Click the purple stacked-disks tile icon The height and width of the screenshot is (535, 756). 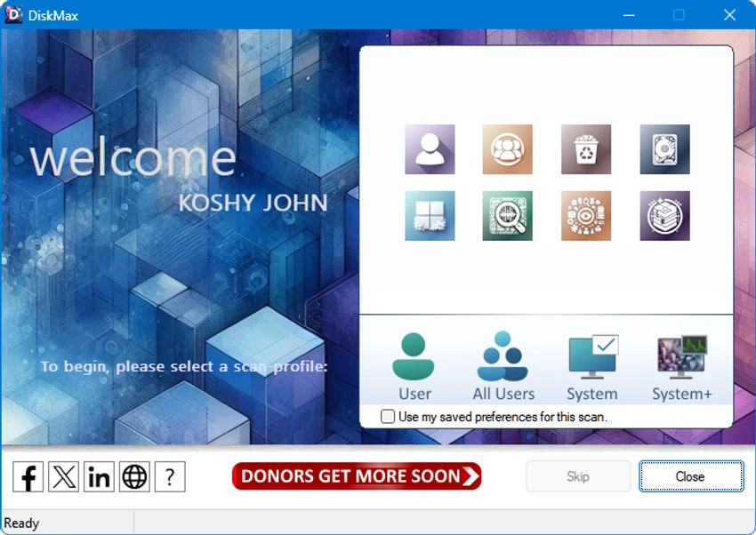tap(664, 216)
